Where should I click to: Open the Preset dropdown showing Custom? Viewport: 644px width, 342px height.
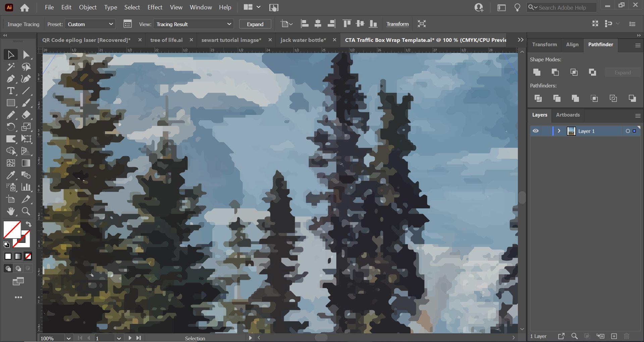[x=90, y=24]
